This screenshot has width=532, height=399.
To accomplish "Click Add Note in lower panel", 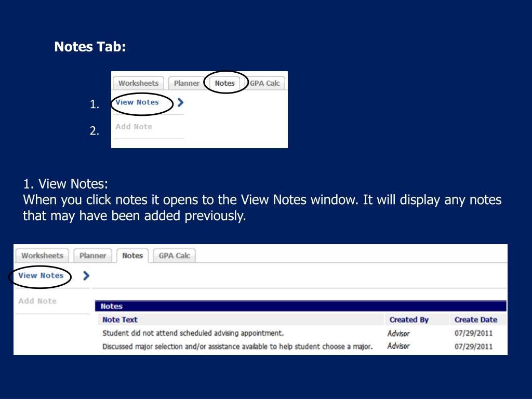I will [37, 301].
